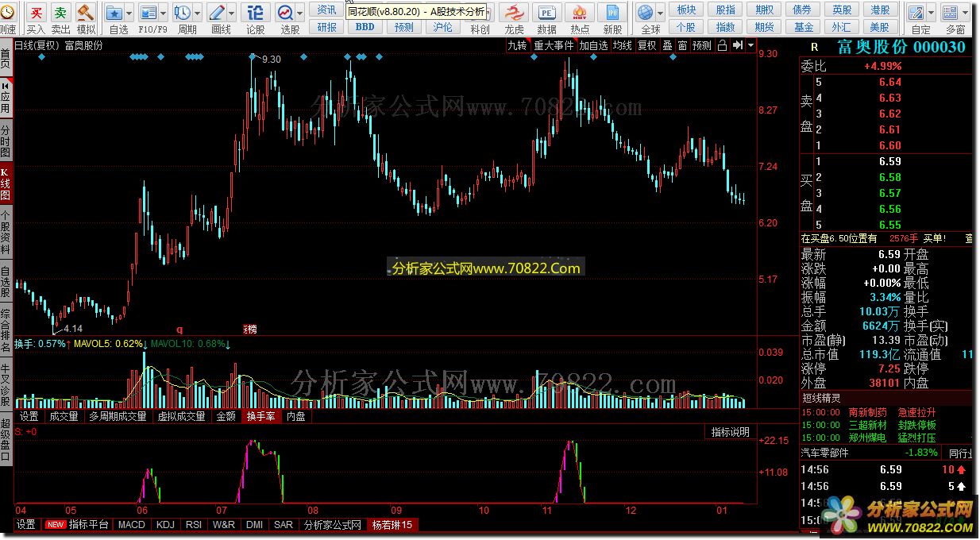Click the 数据 PE data icon
Viewport: 980px width, 540px height.
point(546,13)
